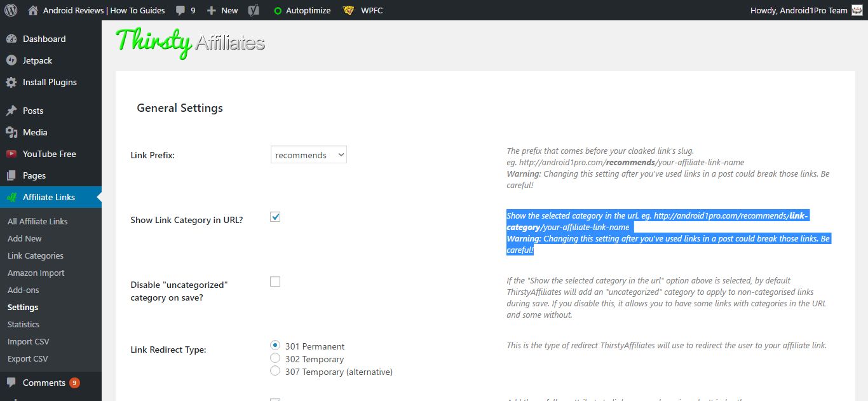Open the Link Prefix recommends dropdown
Viewport: 868px width, 401px height.
coord(309,154)
